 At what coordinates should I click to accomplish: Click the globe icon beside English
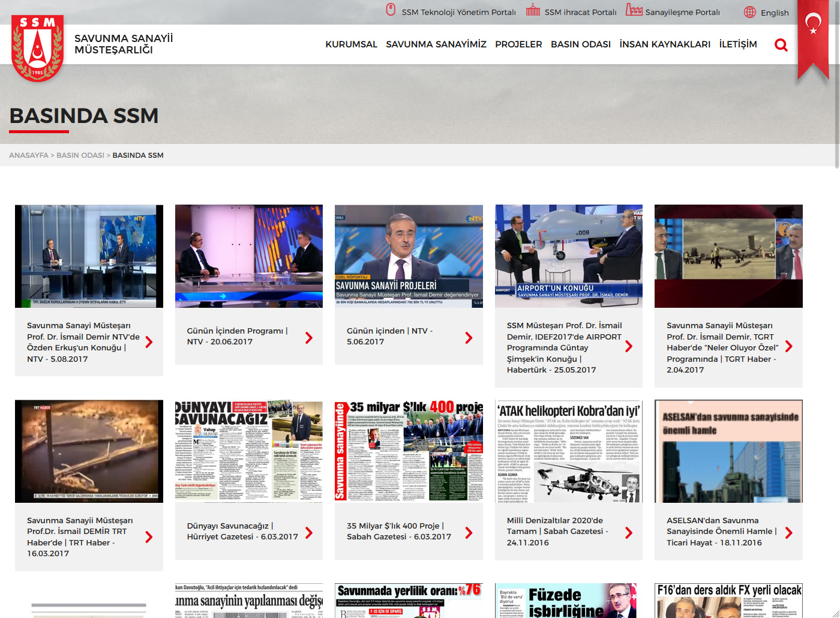pyautogui.click(x=749, y=12)
